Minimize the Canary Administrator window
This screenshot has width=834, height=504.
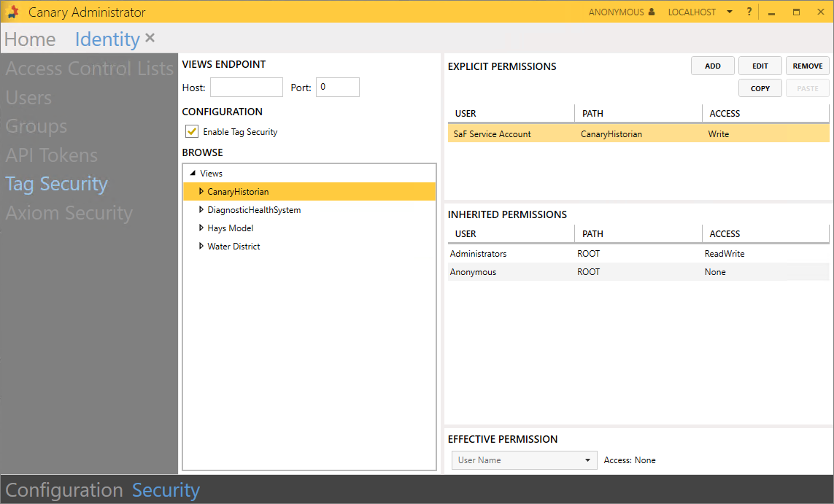point(772,12)
